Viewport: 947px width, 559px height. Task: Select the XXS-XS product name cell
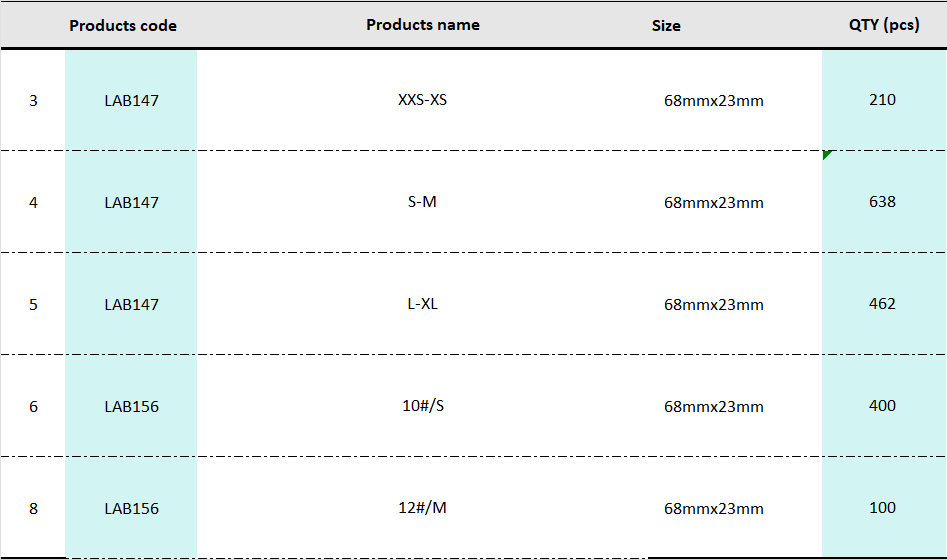[422, 100]
